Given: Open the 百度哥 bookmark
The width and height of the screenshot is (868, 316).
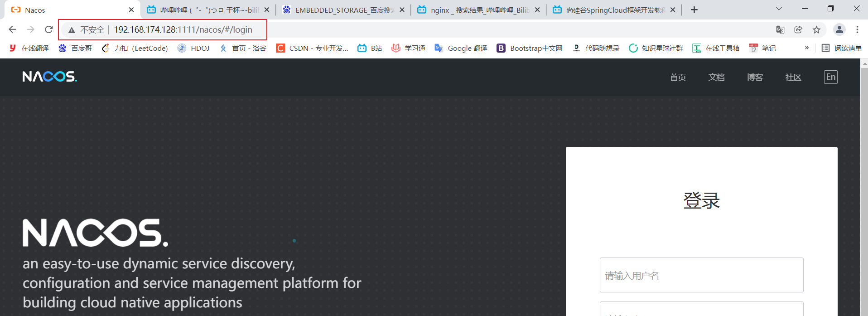Looking at the screenshot, I should 75,48.
